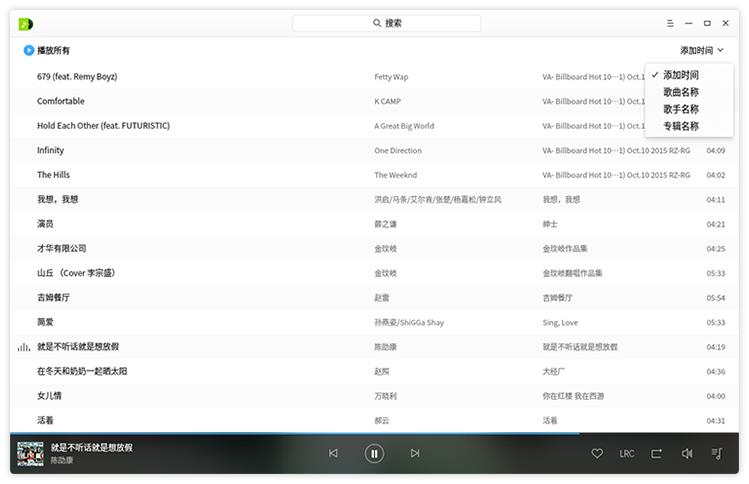Seek on the playback progress bar
Screen dimensions: 749x484
click(x=374, y=433)
